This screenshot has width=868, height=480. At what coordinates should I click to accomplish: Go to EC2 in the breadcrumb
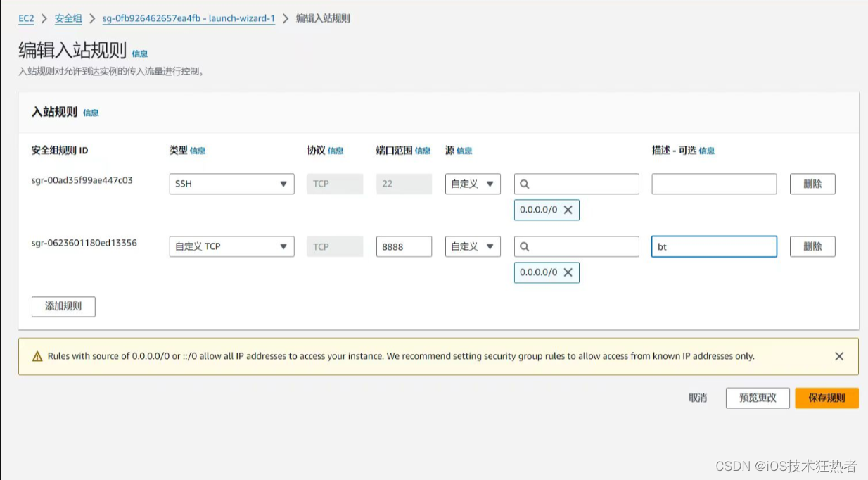26,18
